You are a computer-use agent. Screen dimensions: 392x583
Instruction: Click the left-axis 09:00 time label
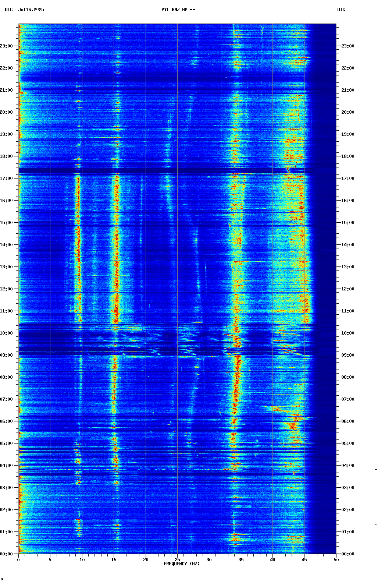(x=6, y=355)
